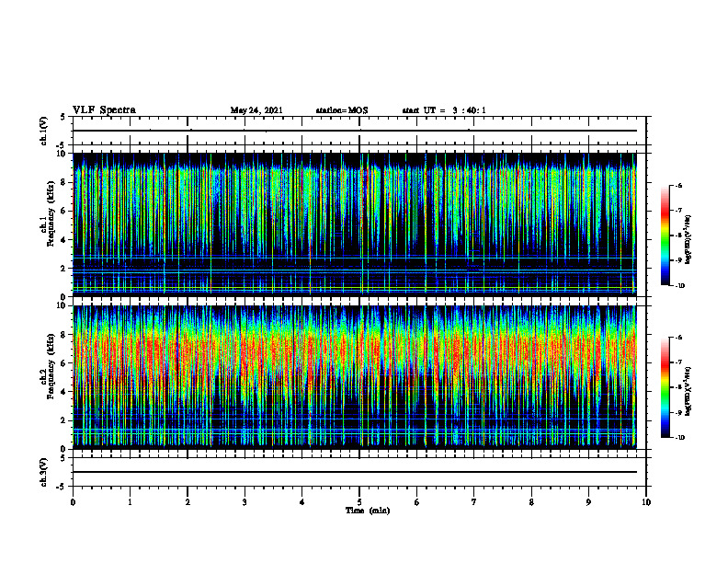The height and width of the screenshot is (563, 728).
Task: Click time axis tick label "5" under the plots
Action: coord(359,502)
